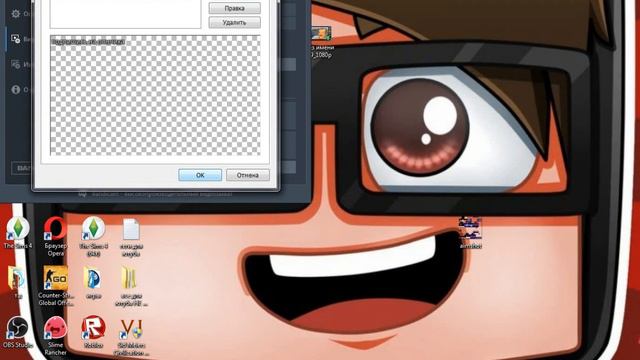Open The Sims 4 shortcut beside Opera's left
Viewport: 640px width, 360px height.
click(x=18, y=233)
